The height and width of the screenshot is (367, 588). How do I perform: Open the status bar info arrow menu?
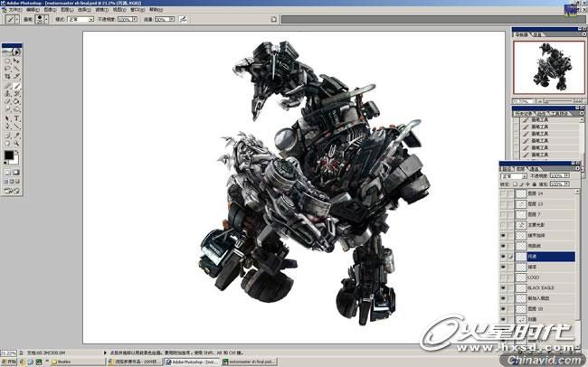pos(105,353)
